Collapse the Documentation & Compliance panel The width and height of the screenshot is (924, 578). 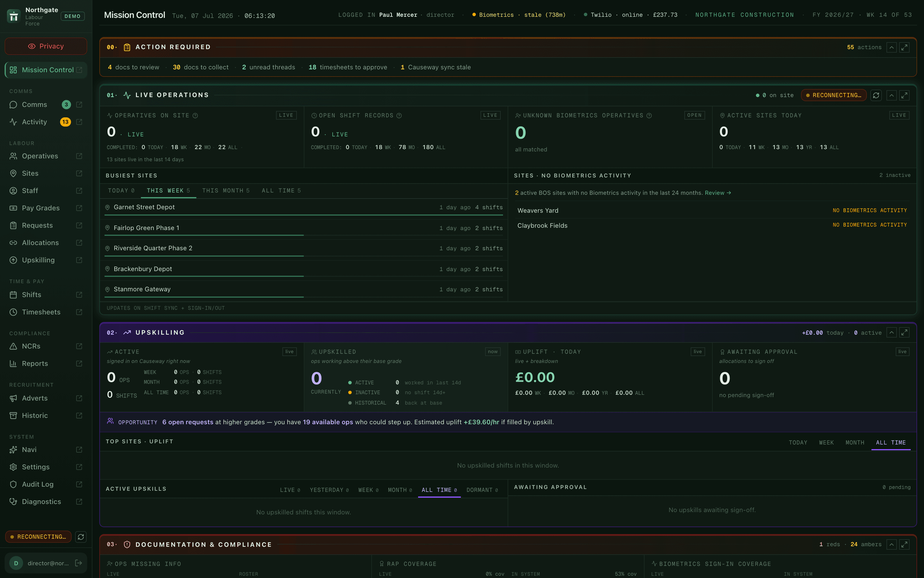point(892,544)
